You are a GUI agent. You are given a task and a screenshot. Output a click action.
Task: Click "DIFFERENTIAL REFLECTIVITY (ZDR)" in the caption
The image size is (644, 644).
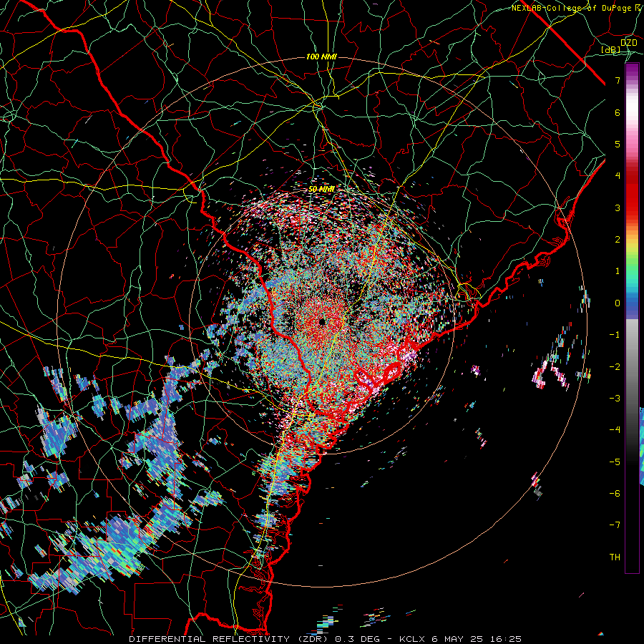[x=228, y=639]
